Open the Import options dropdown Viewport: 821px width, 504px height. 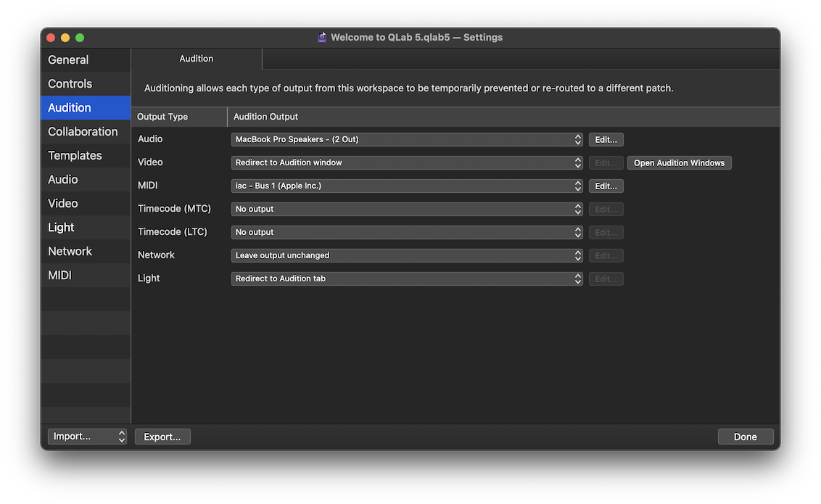pos(87,436)
